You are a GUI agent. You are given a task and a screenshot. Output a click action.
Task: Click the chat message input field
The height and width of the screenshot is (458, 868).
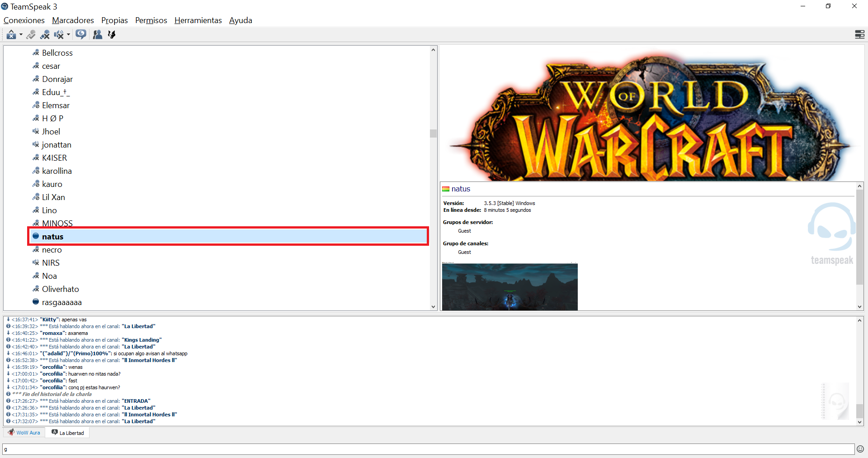pyautogui.click(x=428, y=449)
